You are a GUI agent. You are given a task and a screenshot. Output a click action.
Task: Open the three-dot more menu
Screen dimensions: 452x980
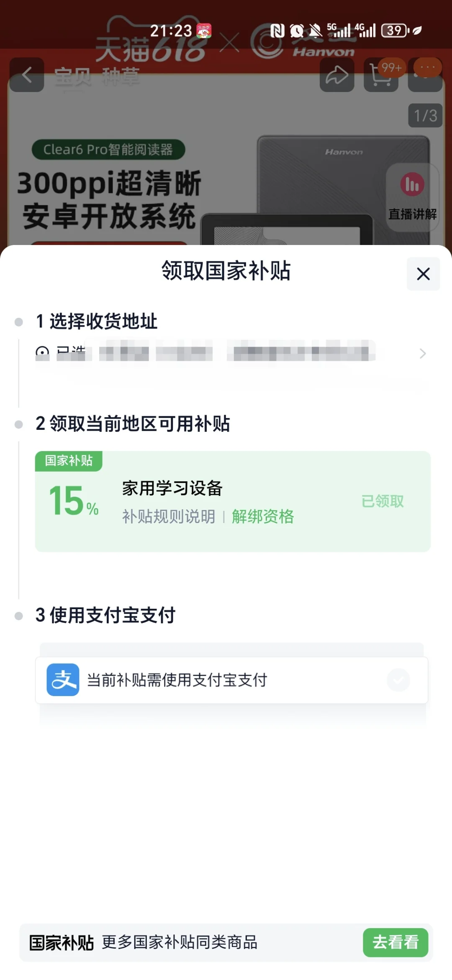(425, 75)
